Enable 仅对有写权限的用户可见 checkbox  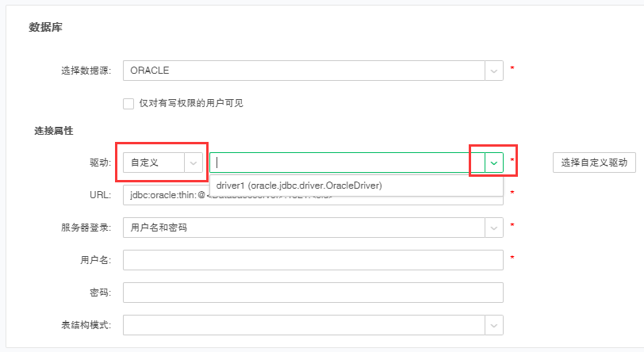coord(128,104)
